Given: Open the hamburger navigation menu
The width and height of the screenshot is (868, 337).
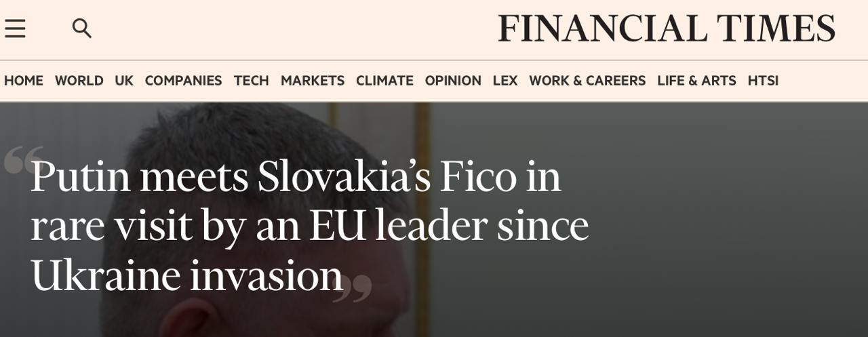Looking at the screenshot, I should coord(15,28).
